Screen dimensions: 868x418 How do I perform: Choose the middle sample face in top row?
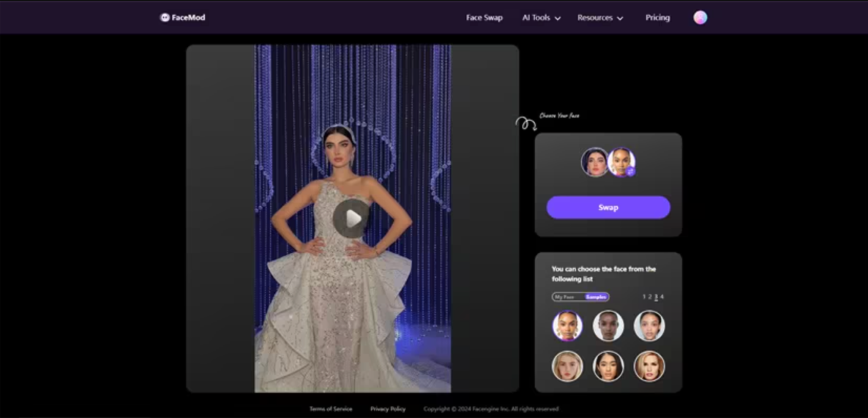[608, 326]
